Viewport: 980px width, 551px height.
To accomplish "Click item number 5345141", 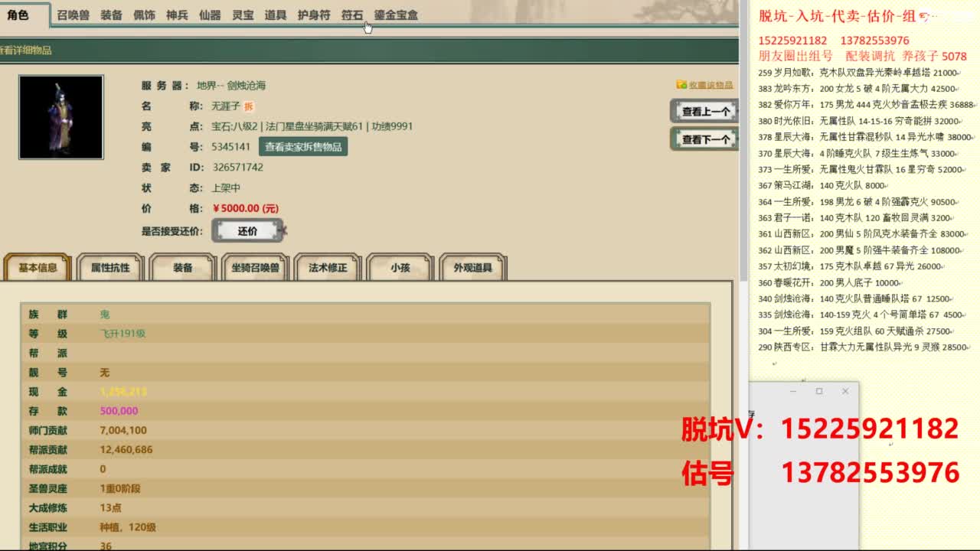I will (x=231, y=147).
